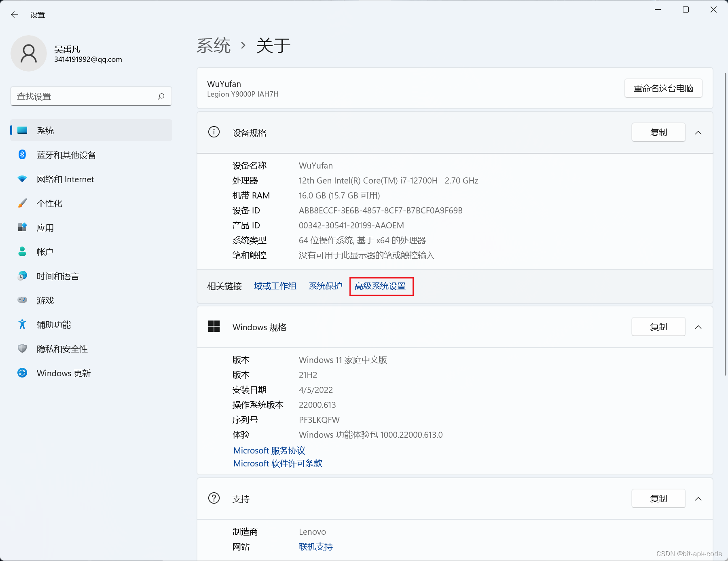
Task: Open 应用 settings
Action: click(x=91, y=228)
